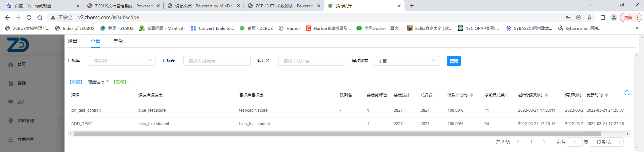This screenshot has height=152, width=644.
Task: Toggle the browser side panel icon
Action: click(x=603, y=17)
